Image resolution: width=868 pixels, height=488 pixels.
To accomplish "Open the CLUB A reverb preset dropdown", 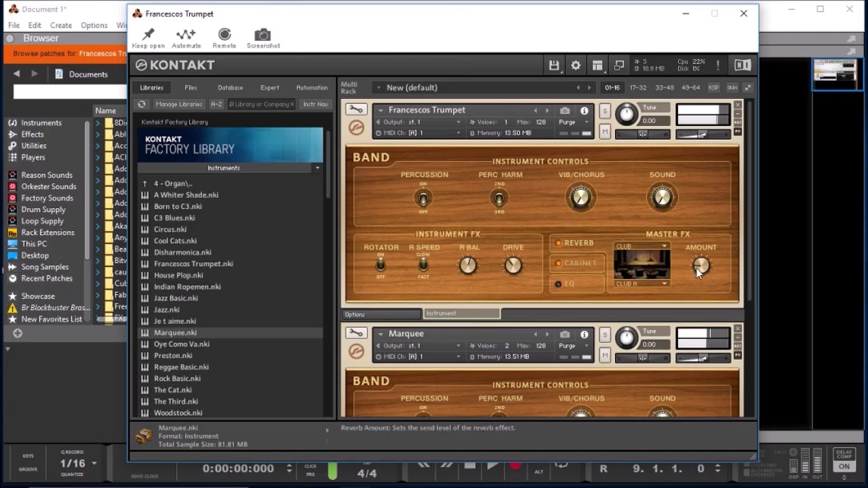I will tap(642, 284).
